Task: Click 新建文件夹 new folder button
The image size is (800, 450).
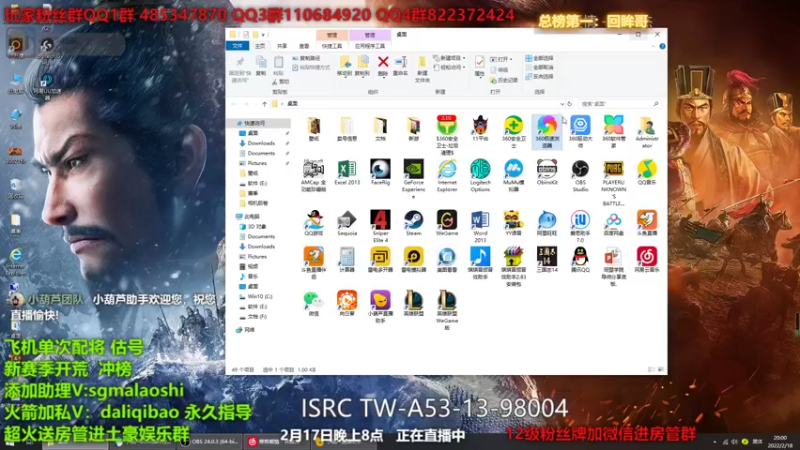Action: [x=422, y=69]
